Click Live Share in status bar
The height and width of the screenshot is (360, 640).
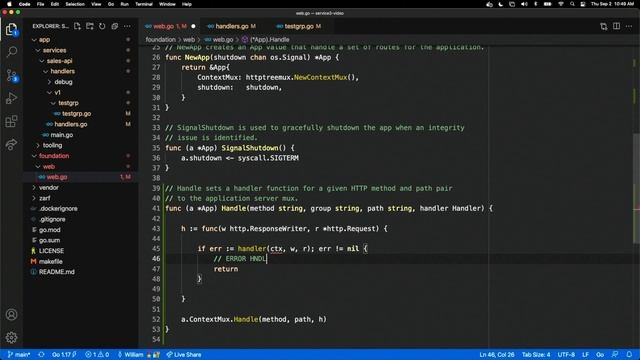pyautogui.click(x=184, y=355)
